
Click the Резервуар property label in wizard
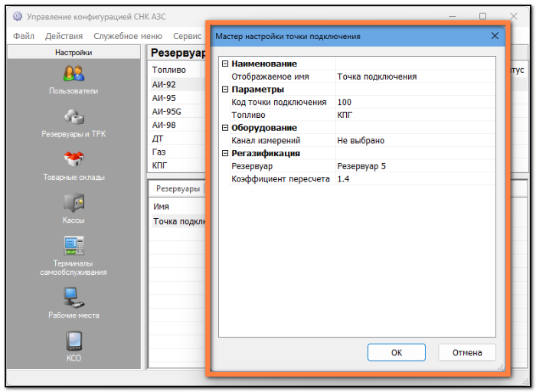pos(252,166)
